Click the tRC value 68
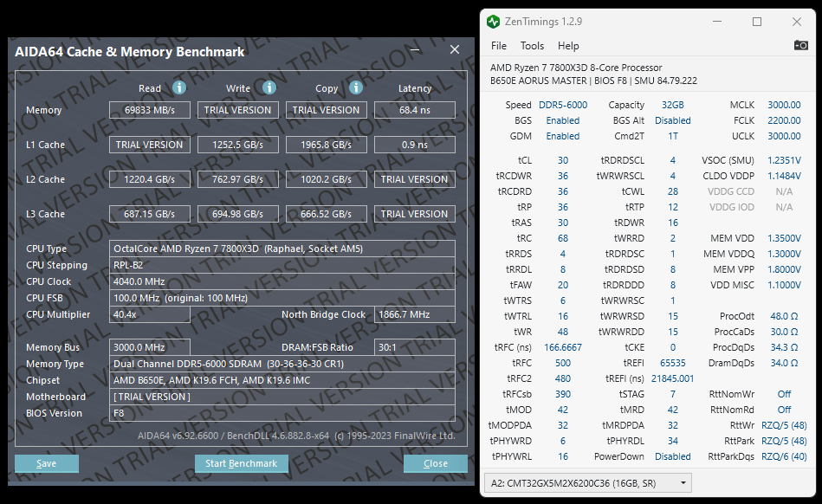Viewport: 822px width, 504px height. (562, 238)
